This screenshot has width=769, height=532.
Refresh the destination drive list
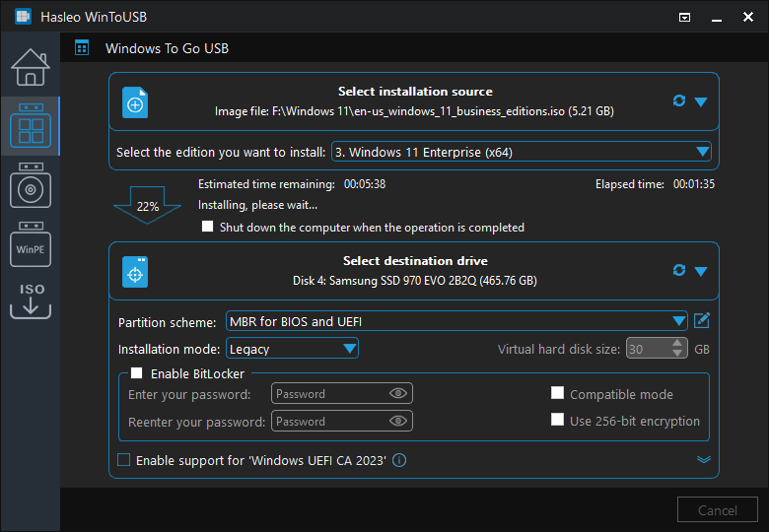679,270
